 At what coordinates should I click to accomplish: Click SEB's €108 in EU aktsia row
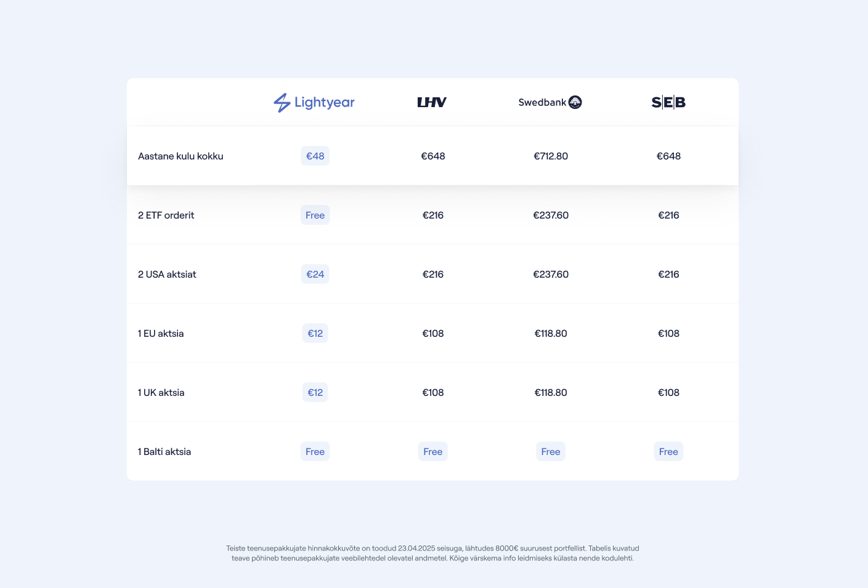pyautogui.click(x=668, y=334)
